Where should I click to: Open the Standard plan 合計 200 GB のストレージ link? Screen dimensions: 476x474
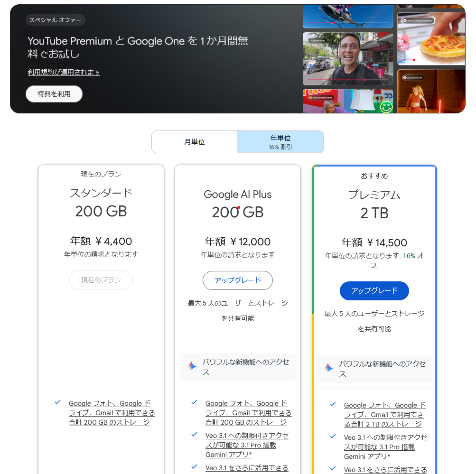pyautogui.click(x=112, y=413)
